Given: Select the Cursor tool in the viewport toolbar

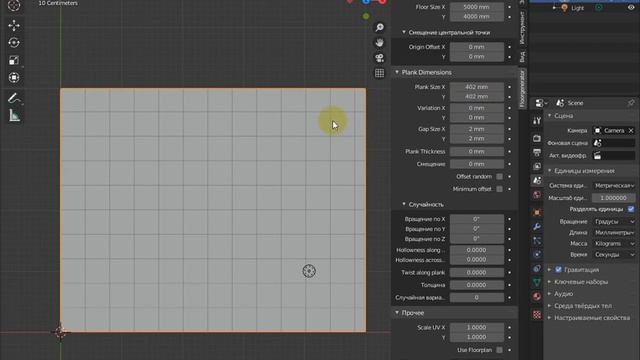Looking at the screenshot, I should click(14, 5).
